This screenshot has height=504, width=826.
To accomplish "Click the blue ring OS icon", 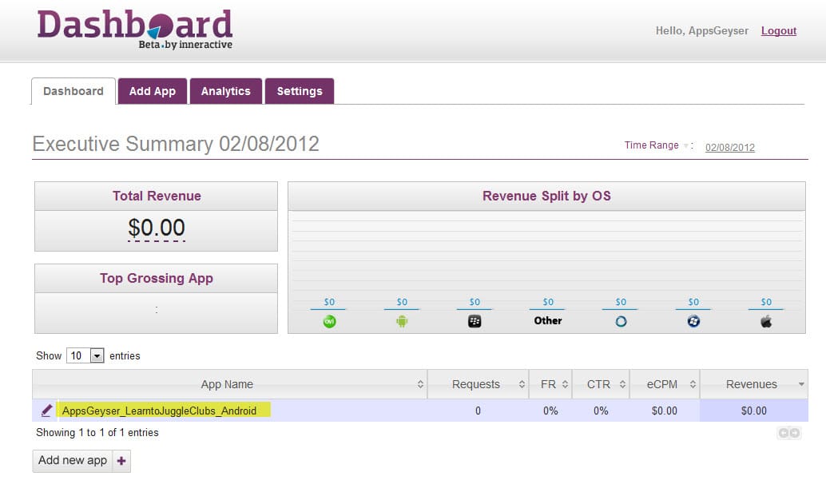I will pos(621,321).
